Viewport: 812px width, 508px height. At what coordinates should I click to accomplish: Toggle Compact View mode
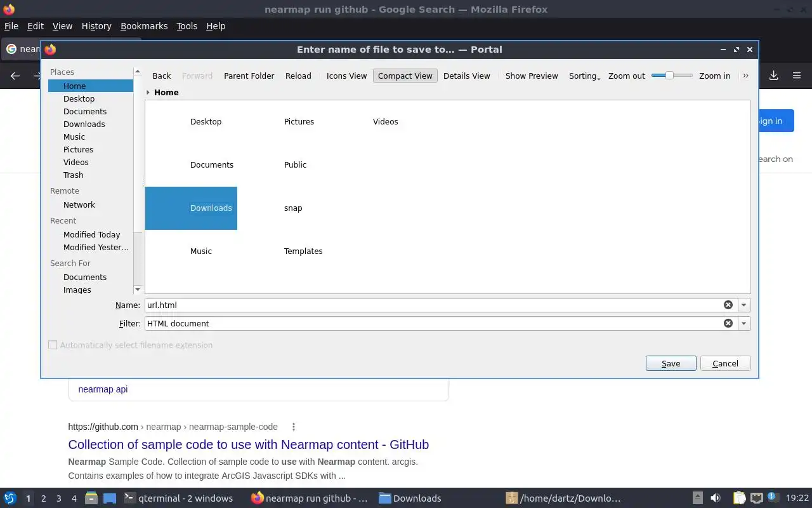pyautogui.click(x=405, y=76)
